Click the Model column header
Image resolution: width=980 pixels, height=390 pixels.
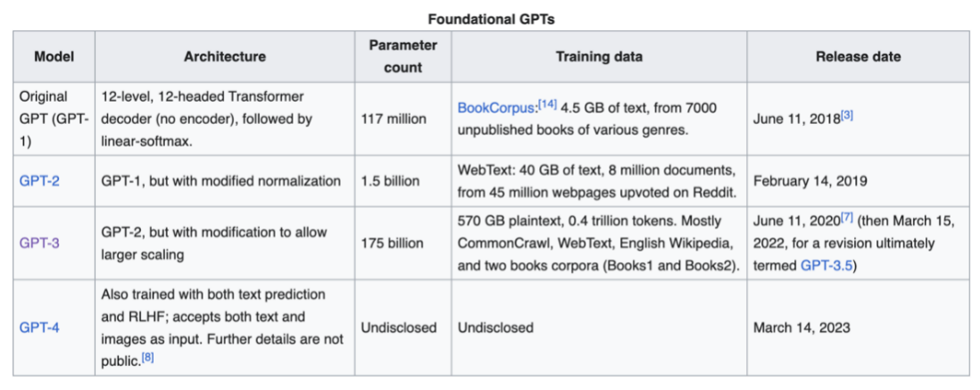(x=53, y=56)
